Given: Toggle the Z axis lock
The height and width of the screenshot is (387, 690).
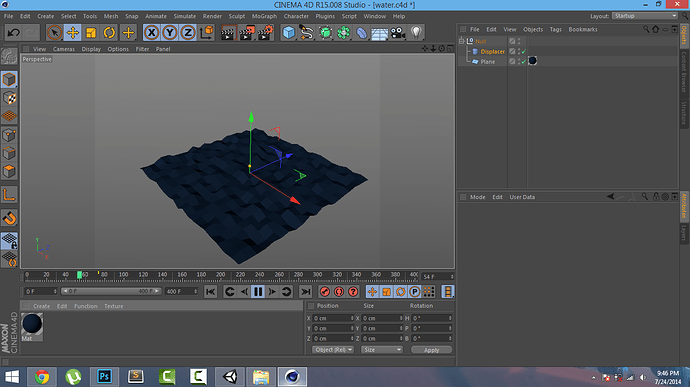Looking at the screenshot, I should pos(188,33).
